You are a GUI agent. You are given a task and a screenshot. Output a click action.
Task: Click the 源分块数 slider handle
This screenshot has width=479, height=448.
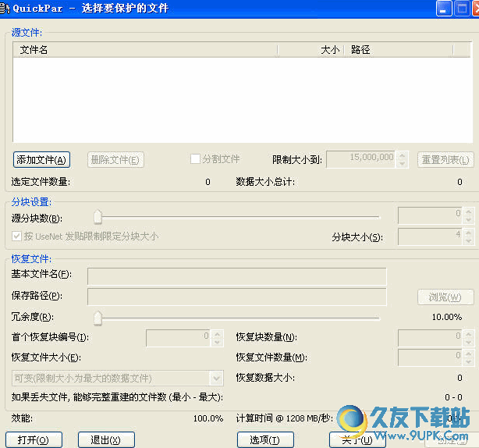pos(98,217)
